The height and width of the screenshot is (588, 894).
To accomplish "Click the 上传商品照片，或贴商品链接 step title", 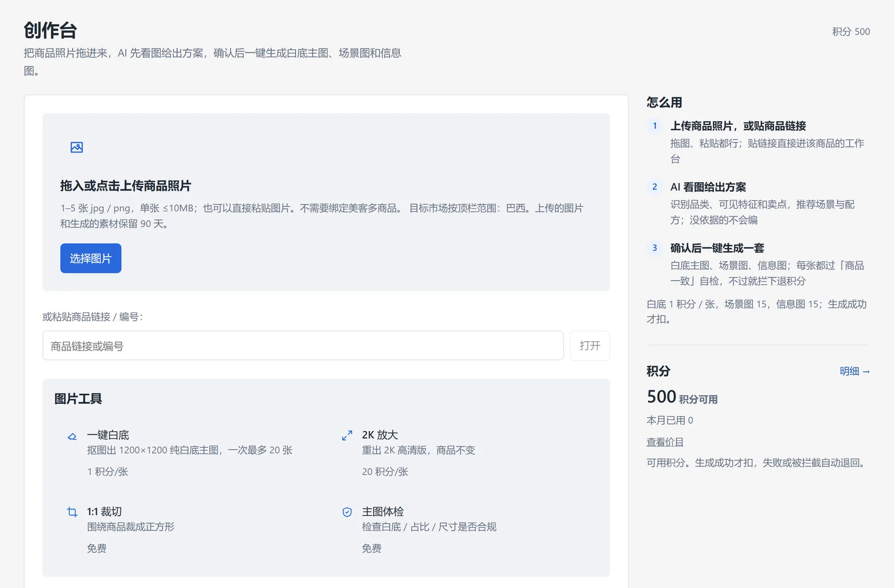I will tap(738, 126).
